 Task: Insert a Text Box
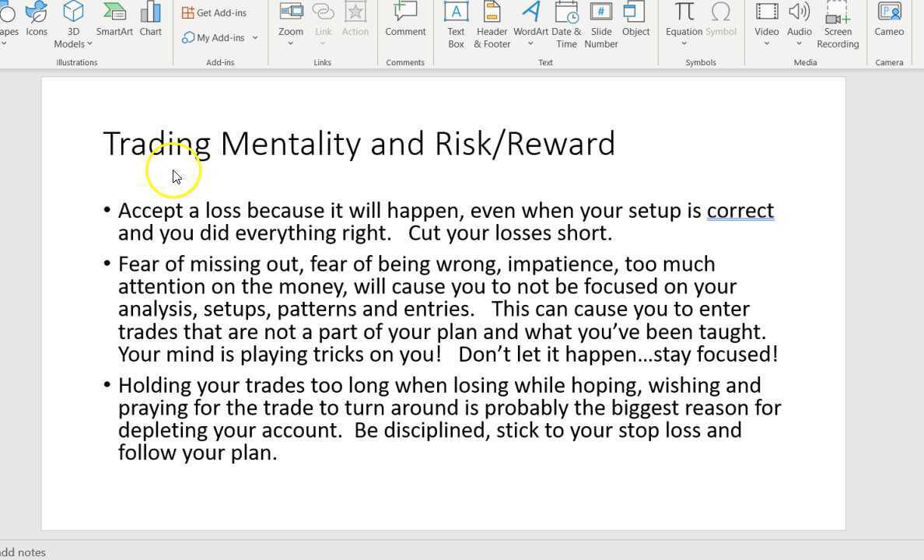(456, 26)
